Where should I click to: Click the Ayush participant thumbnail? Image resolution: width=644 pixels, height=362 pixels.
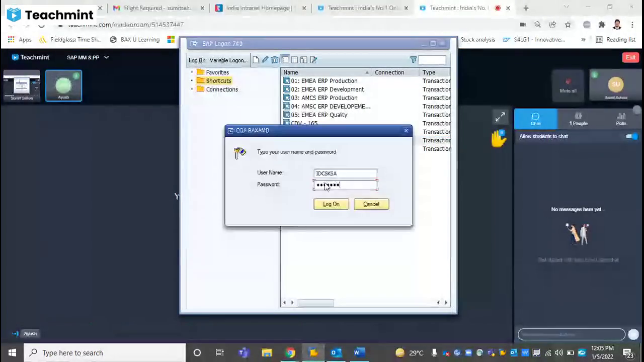click(63, 86)
